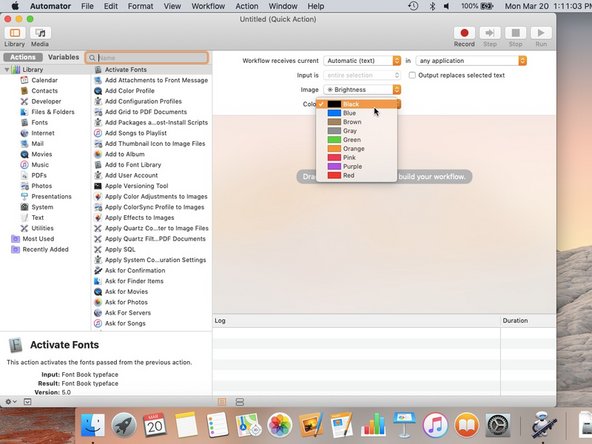Switch to the Actions tab
This screenshot has height=444, width=592.
23,57
